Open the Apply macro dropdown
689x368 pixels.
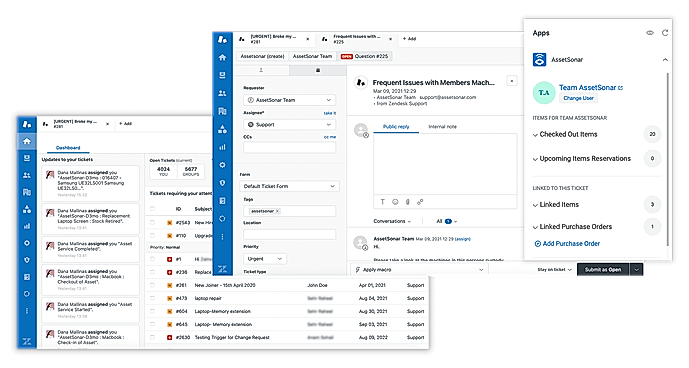point(420,270)
